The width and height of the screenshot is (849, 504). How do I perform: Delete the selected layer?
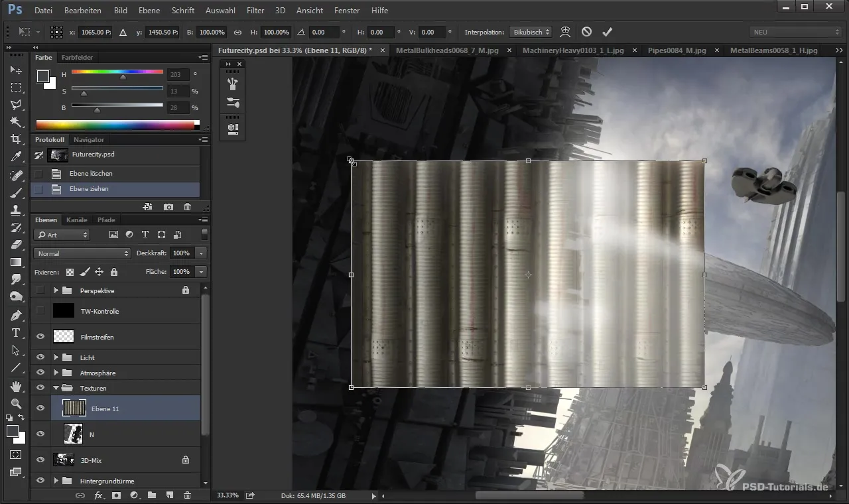click(187, 495)
